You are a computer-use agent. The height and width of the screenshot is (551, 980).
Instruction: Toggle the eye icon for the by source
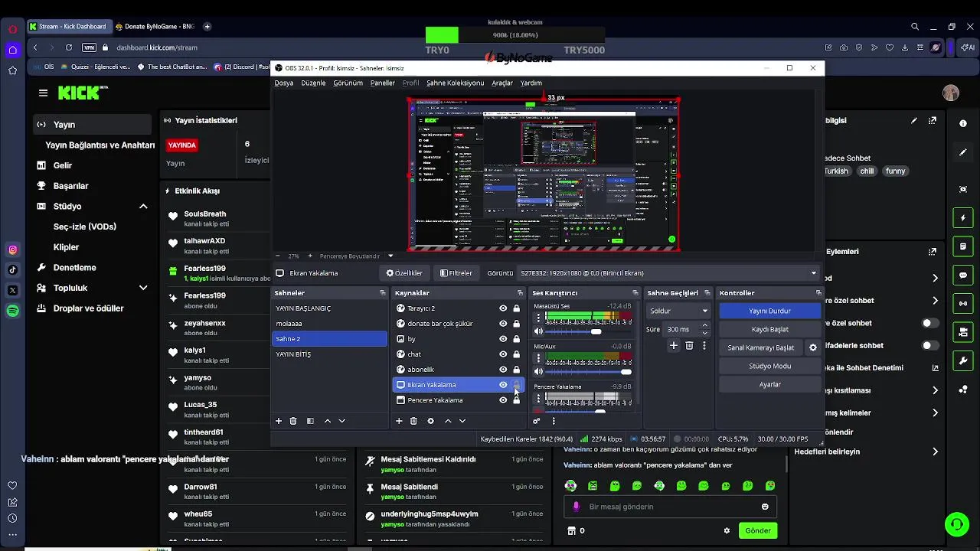click(x=503, y=339)
